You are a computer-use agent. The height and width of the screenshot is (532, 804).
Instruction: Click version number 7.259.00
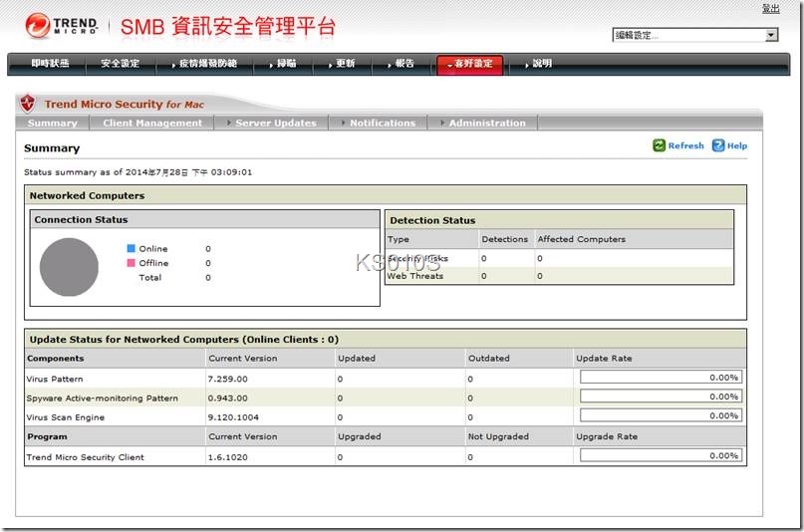(228, 380)
